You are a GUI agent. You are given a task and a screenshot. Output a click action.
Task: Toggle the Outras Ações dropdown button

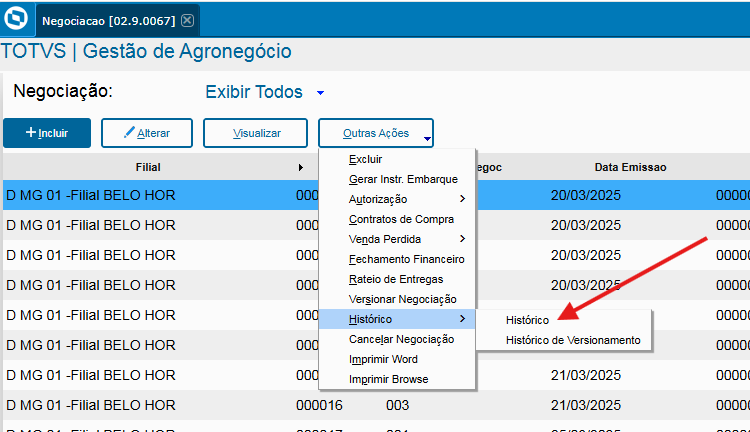tap(376, 133)
